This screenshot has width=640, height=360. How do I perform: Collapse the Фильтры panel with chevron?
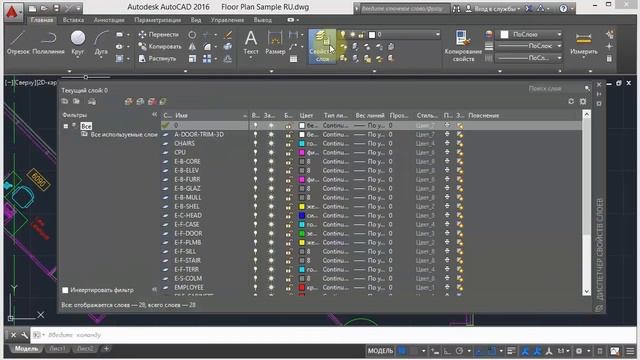tap(154, 115)
